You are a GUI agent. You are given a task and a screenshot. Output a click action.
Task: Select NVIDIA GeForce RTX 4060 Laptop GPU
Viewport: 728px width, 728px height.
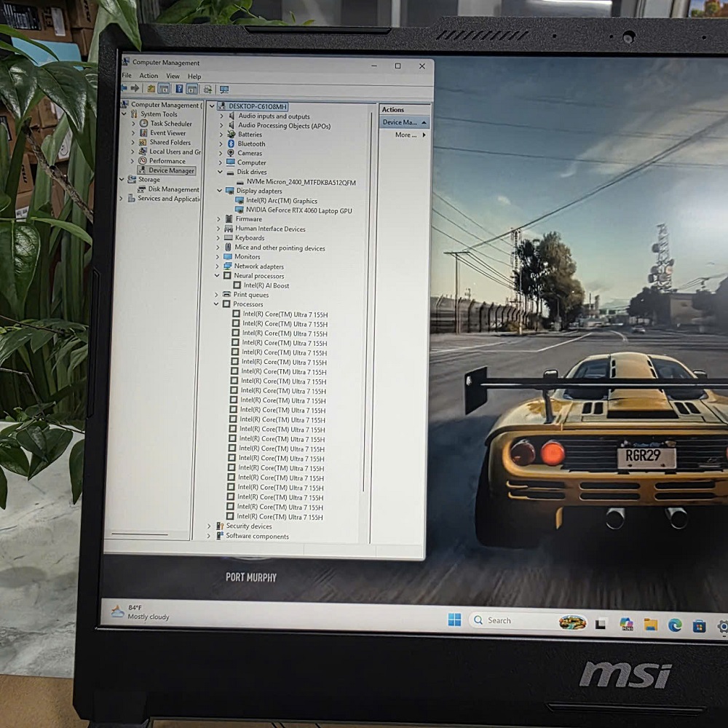click(299, 210)
